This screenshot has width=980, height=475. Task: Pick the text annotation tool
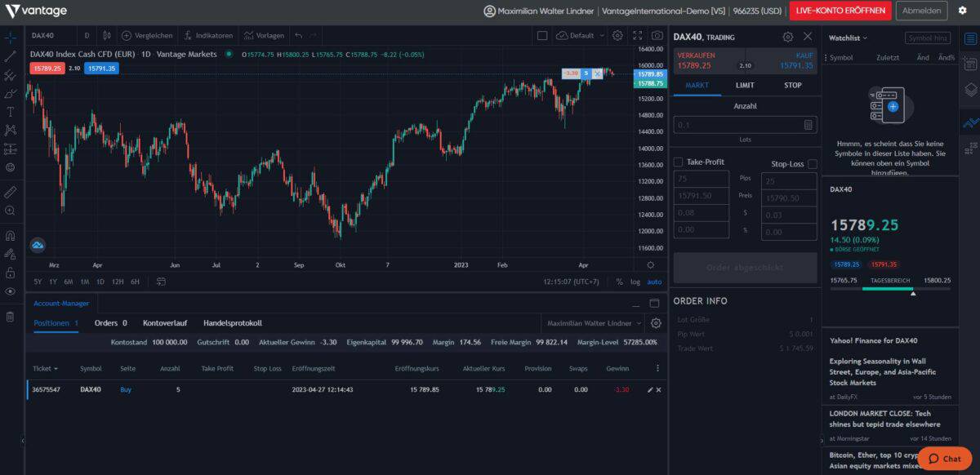[x=11, y=110]
